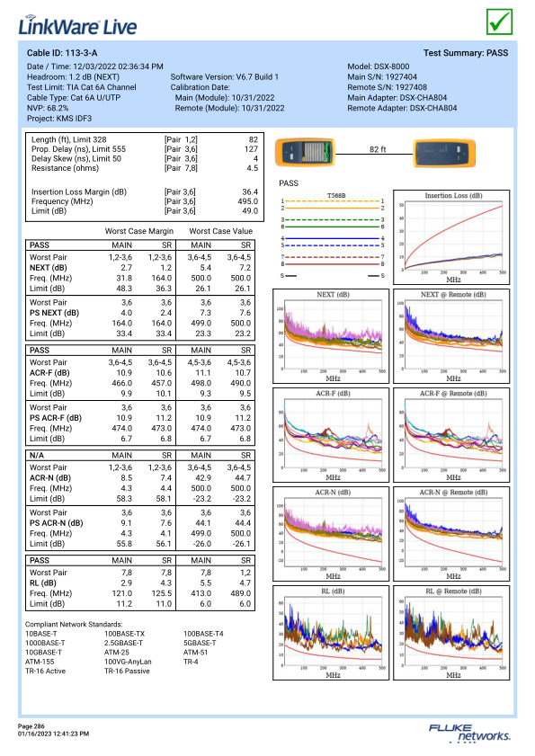Open the NEXT (dB) graph
535x756 pixels.
331,336
